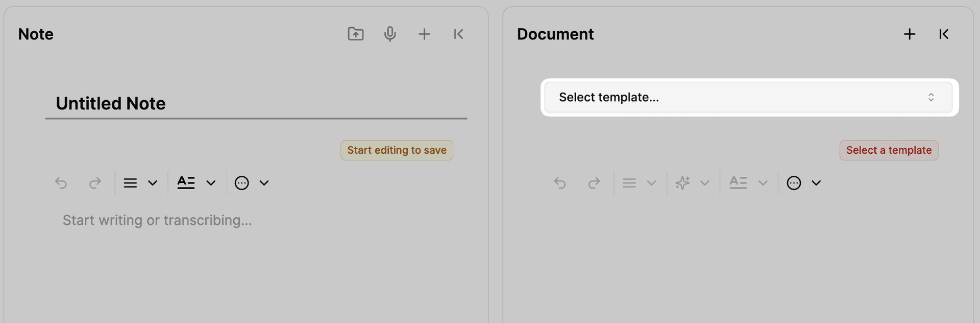This screenshot has width=980, height=323.
Task: Click text format icon in Document toolbar
Action: (738, 182)
